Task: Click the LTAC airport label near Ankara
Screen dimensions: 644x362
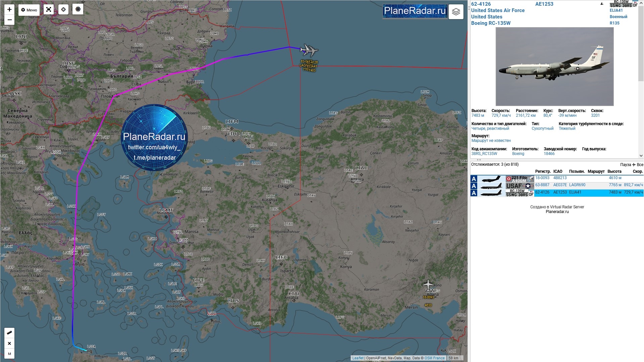Action: point(361,168)
